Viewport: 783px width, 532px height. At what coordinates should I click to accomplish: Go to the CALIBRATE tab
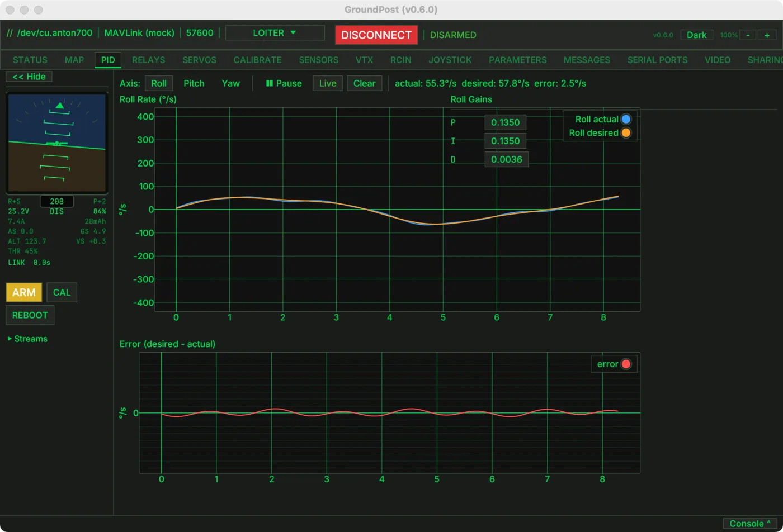(257, 60)
